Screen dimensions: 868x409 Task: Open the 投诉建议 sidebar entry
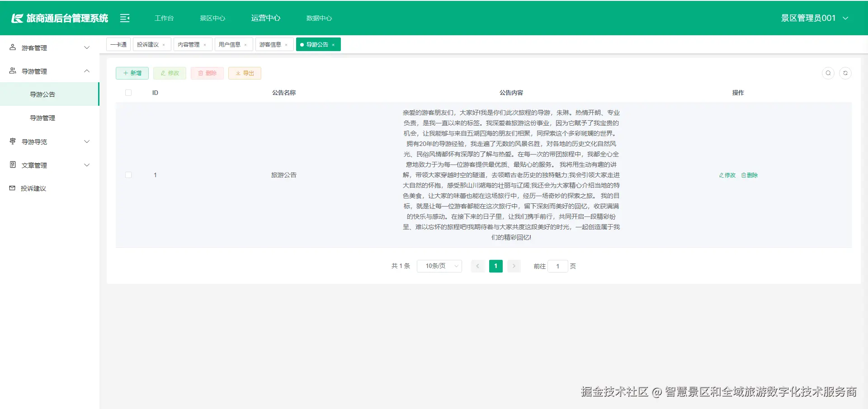pyautogui.click(x=32, y=188)
